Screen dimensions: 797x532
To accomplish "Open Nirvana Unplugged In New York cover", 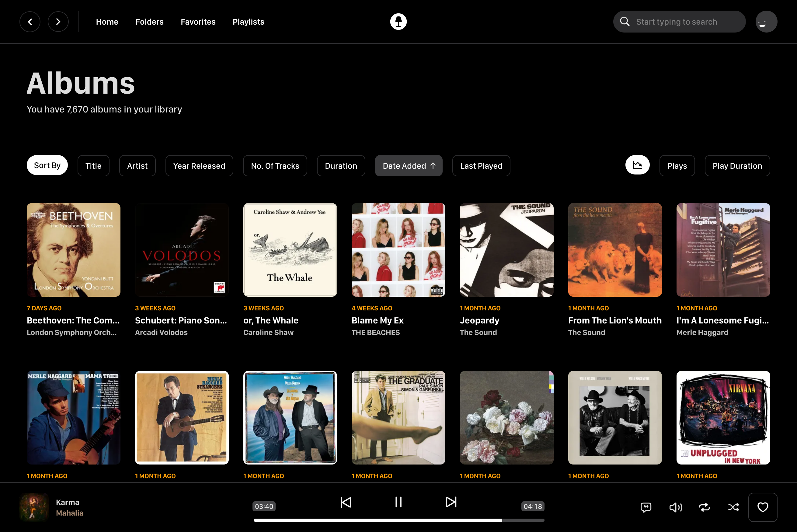I will (x=723, y=418).
